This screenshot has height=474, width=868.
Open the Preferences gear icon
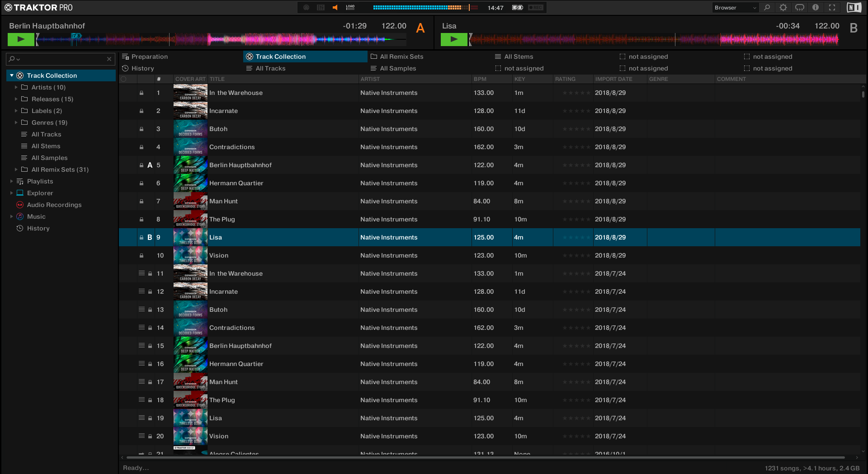click(783, 8)
